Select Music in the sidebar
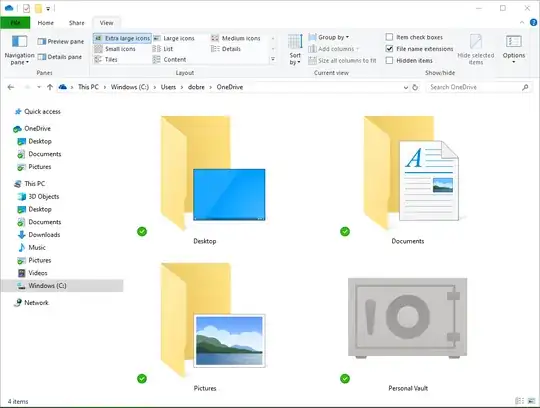This screenshot has height=408, width=540. pyautogui.click(x=32, y=248)
